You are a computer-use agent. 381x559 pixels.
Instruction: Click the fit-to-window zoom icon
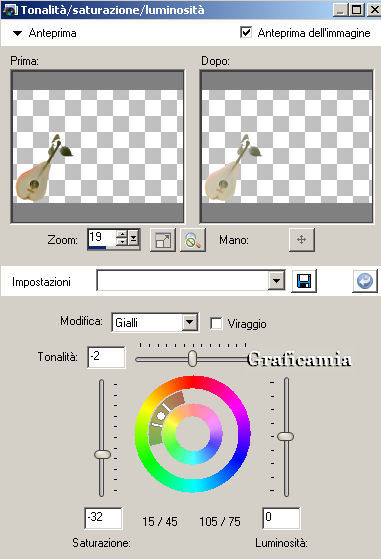(x=163, y=240)
